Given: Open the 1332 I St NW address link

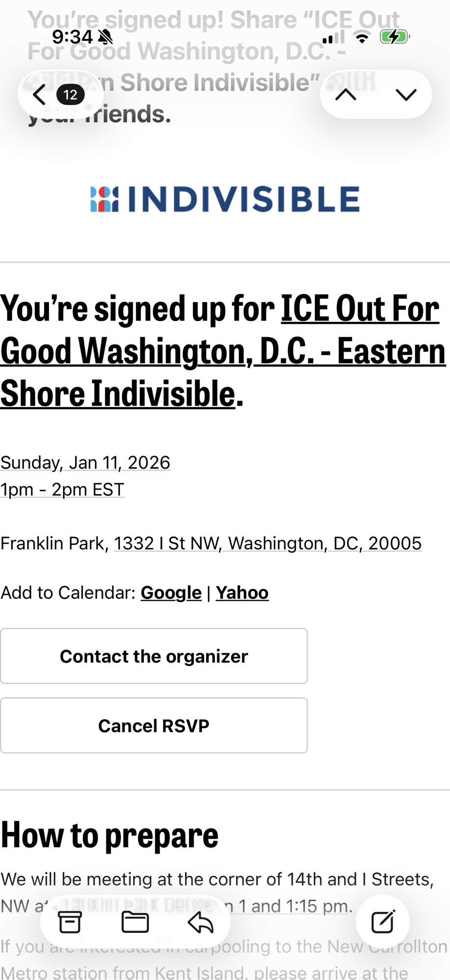Looking at the screenshot, I should click(x=268, y=543).
